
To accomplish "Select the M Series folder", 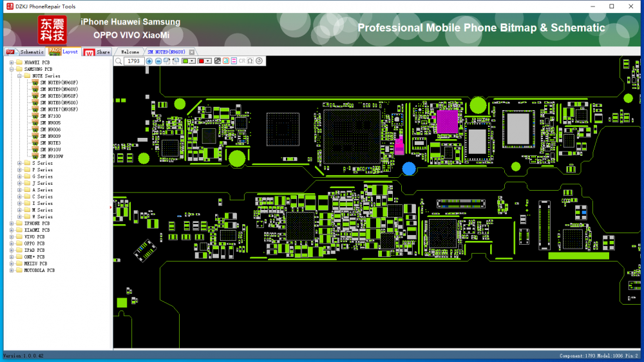I will coord(43,210).
